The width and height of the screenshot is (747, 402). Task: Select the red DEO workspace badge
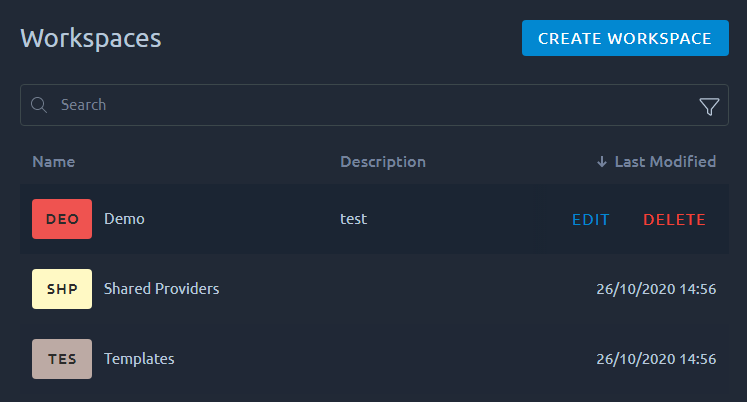pyautogui.click(x=62, y=219)
